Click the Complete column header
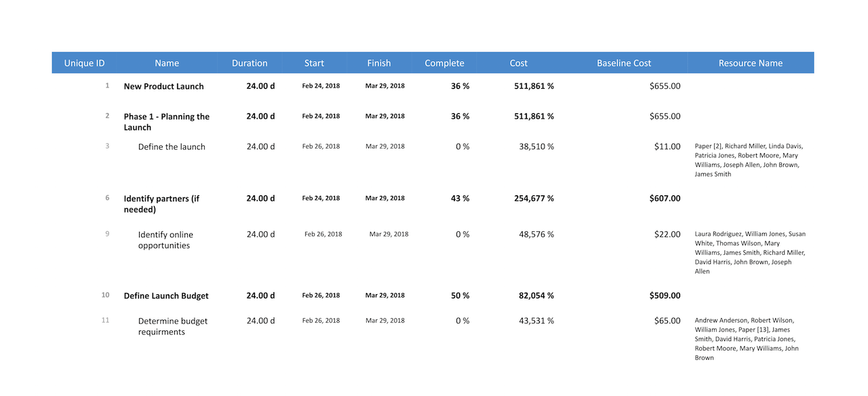Screen dimensions: 868x396 tap(444, 63)
